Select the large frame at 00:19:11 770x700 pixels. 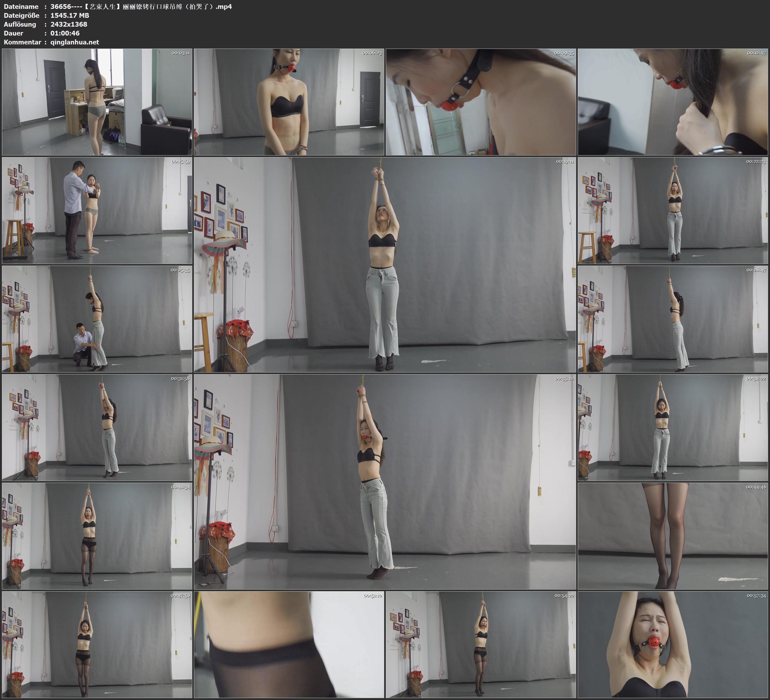coord(385,265)
